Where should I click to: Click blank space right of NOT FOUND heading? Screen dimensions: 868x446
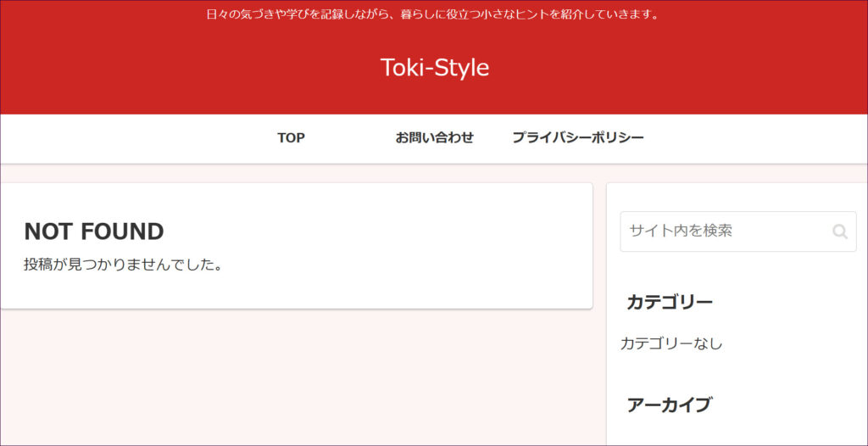click(381, 231)
